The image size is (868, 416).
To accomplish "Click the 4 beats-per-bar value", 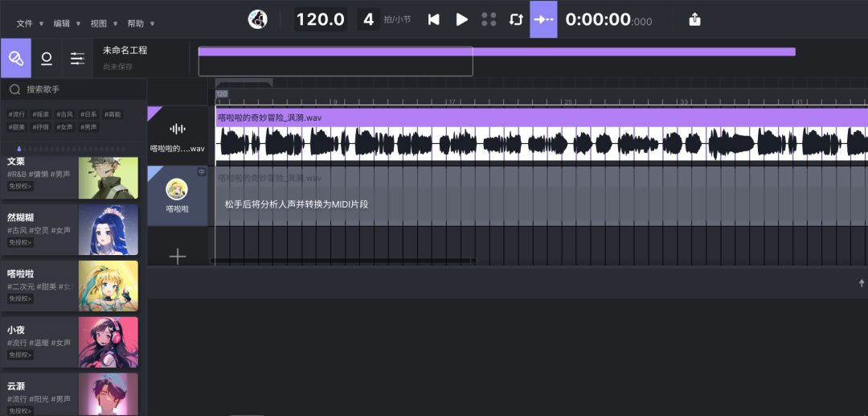I will 368,20.
